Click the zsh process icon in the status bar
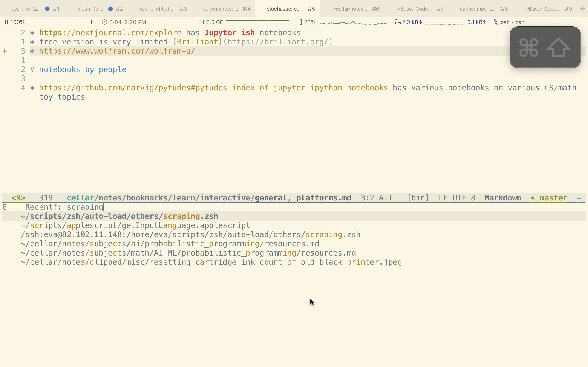The width and height of the screenshot is (588, 367). 496,22
